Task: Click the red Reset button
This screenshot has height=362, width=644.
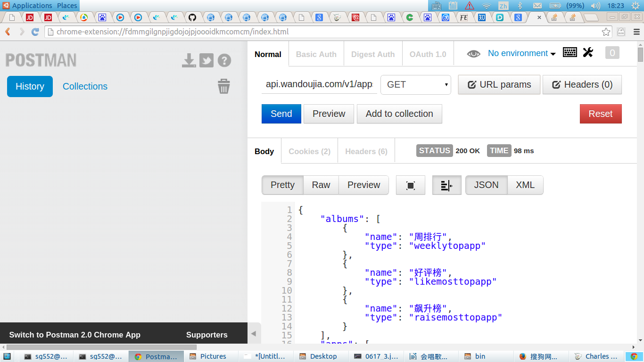Action: coord(600,114)
